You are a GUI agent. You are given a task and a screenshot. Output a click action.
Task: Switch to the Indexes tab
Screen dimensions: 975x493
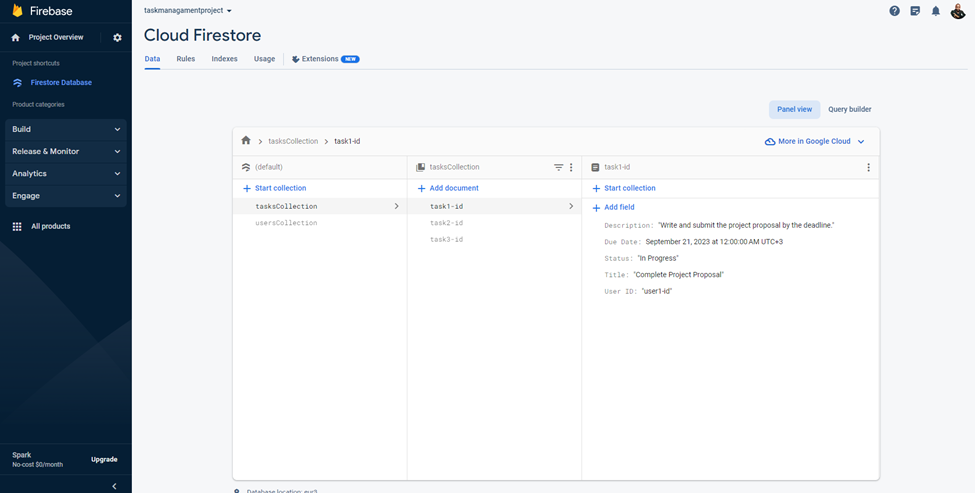[x=224, y=59]
